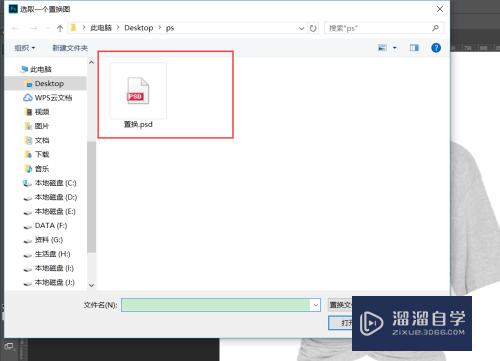
Task: Click the music note icon beside 音乐
Action: (x=29, y=169)
